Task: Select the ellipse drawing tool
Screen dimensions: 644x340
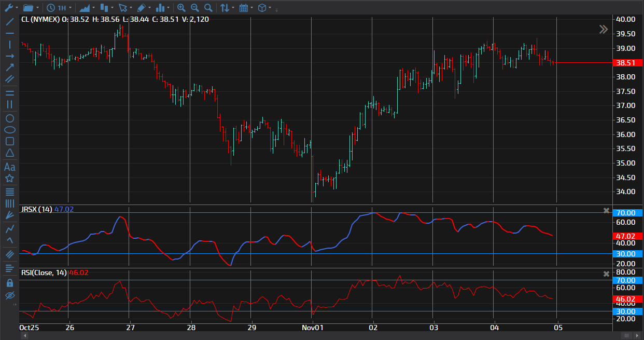Action: (9, 130)
